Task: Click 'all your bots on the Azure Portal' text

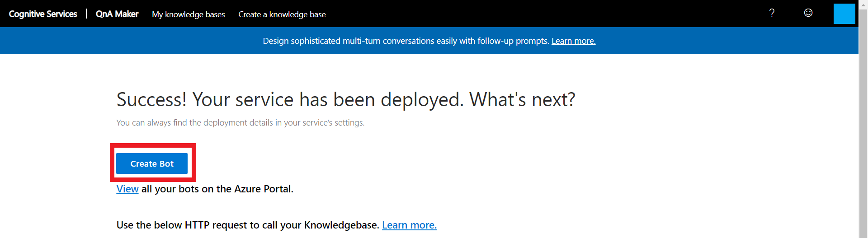Action: (x=217, y=189)
